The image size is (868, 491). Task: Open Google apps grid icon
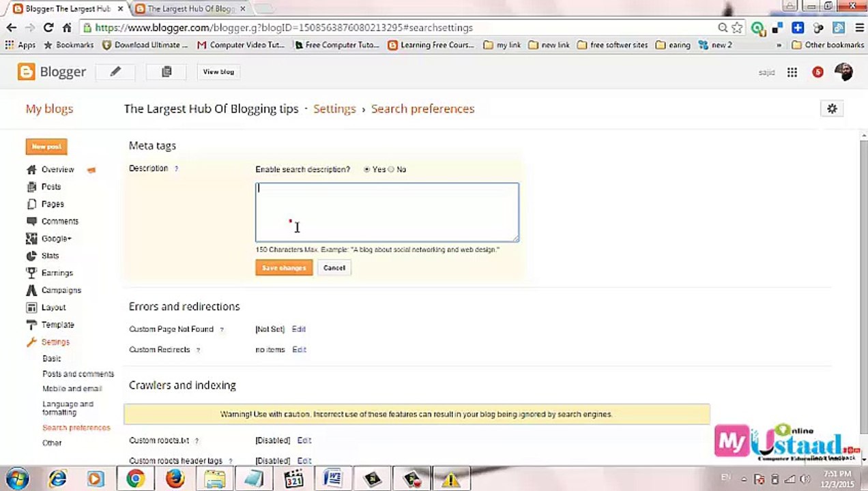[792, 72]
